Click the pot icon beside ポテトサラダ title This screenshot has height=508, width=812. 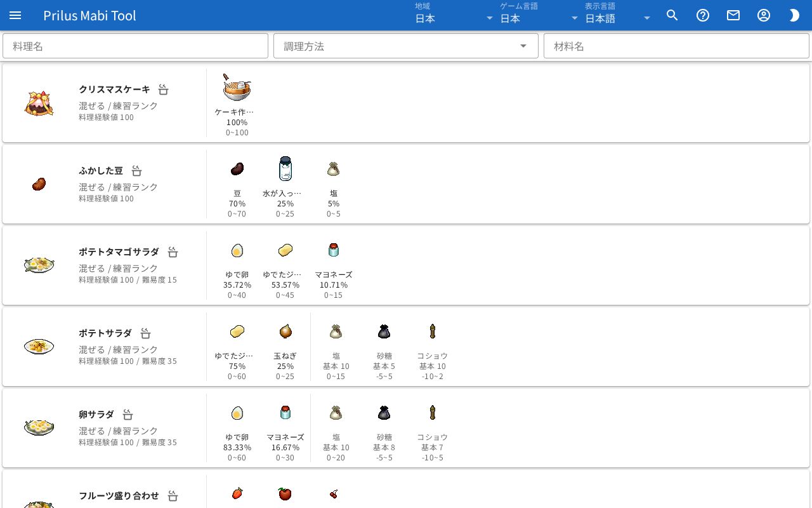coord(145,333)
